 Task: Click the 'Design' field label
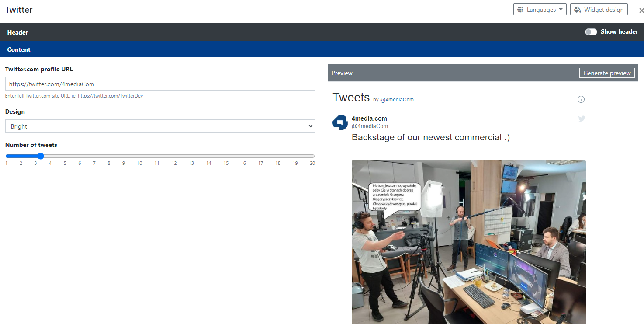[15, 111]
